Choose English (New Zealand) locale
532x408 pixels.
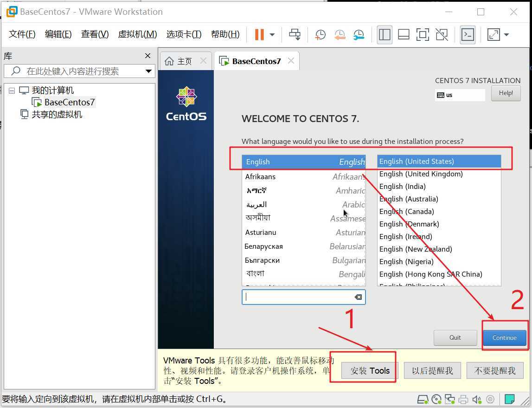[439, 249]
